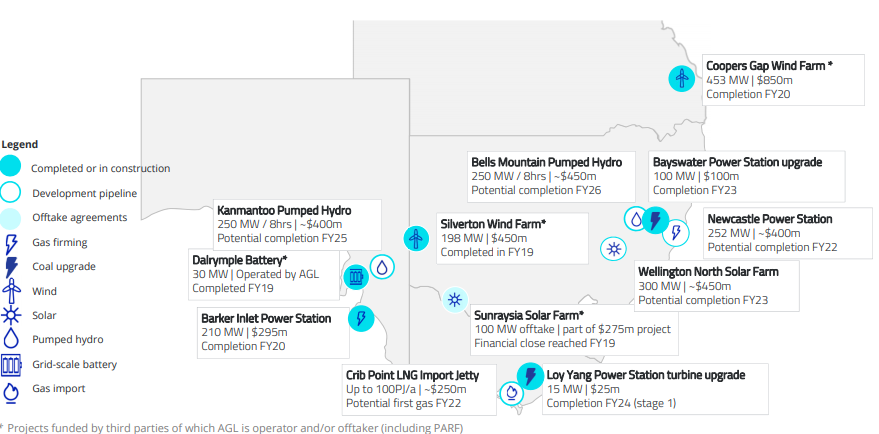This screenshot has width=879, height=434.
Task: Select the Solar legend sun icon
Action: [x=11, y=315]
